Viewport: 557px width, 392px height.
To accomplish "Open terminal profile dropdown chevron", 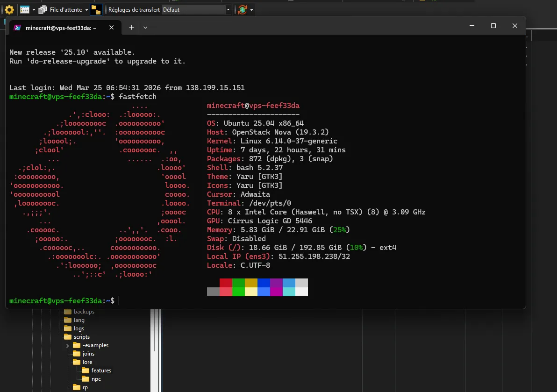I will (145, 28).
